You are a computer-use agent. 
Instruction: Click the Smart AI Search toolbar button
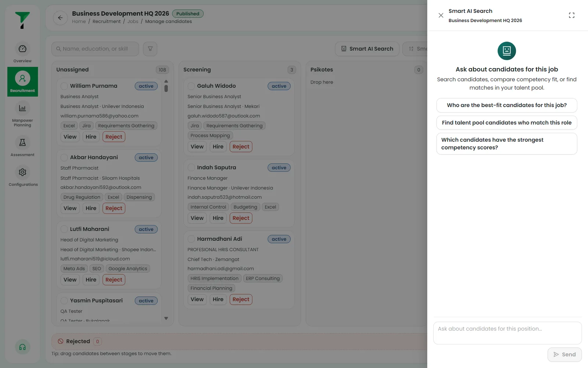click(367, 49)
